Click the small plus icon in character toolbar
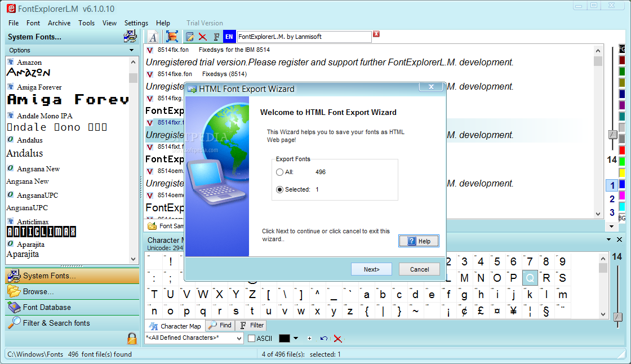 click(309, 339)
